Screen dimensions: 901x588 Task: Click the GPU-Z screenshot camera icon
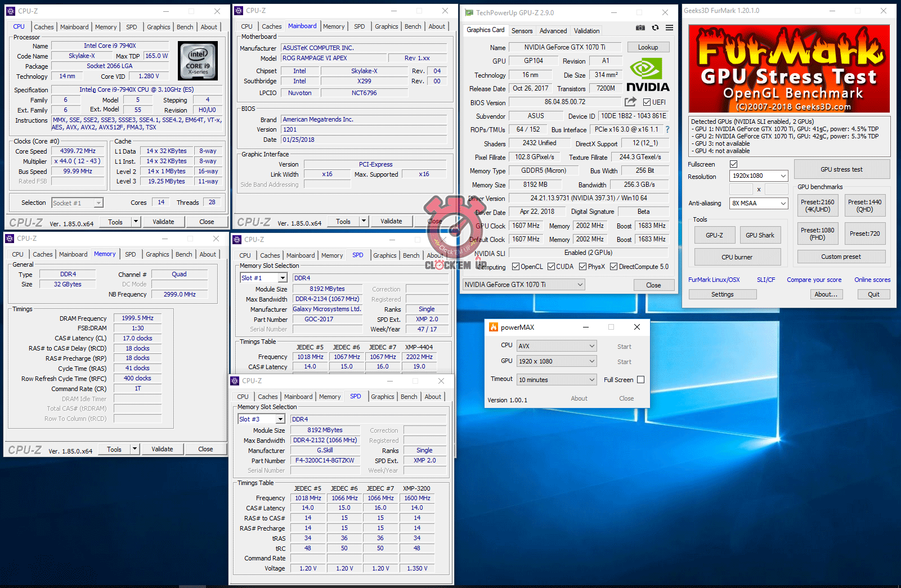point(640,28)
